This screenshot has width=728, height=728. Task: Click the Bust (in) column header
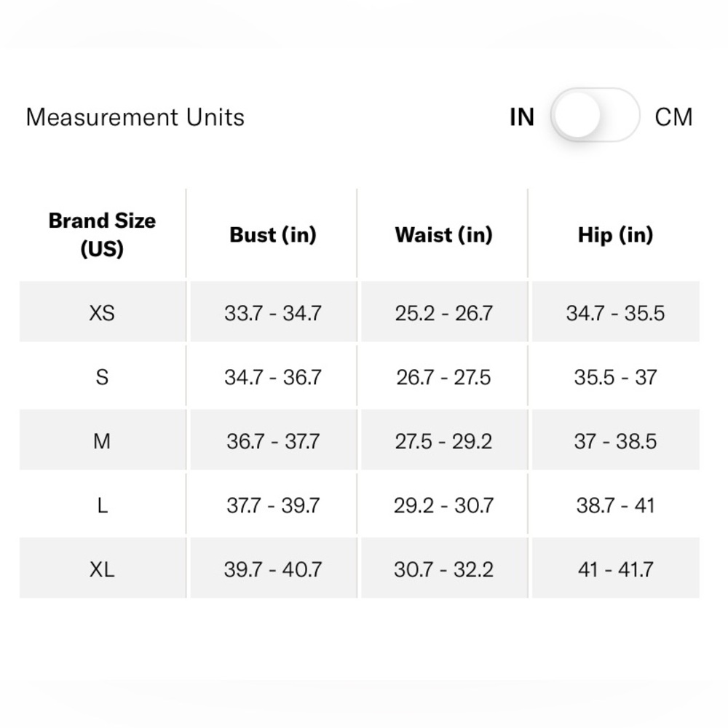tap(273, 235)
